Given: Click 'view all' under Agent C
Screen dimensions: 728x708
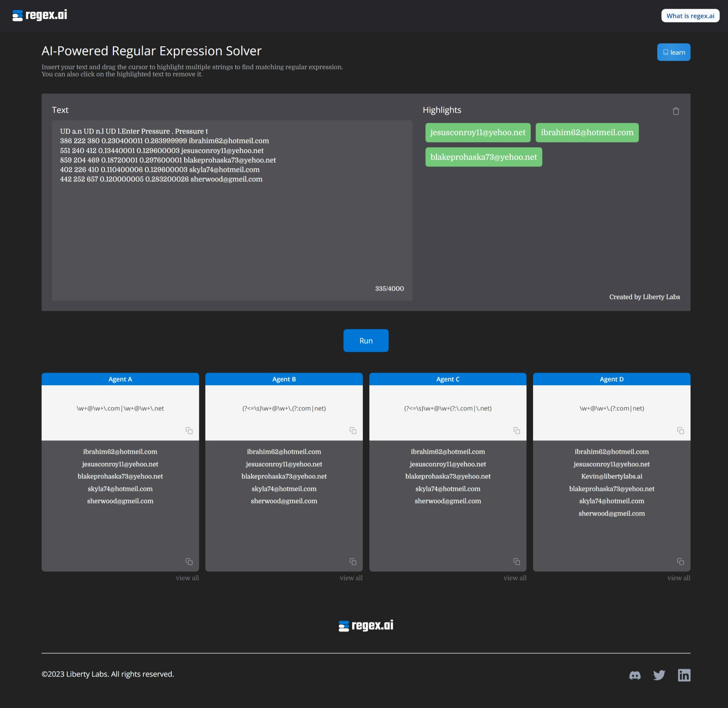Looking at the screenshot, I should click(x=514, y=578).
